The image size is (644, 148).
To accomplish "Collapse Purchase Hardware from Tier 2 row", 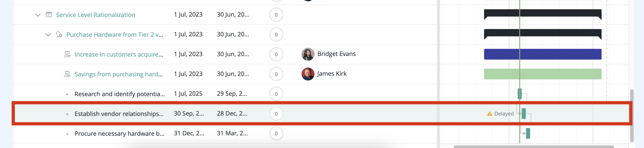I will (48, 35).
